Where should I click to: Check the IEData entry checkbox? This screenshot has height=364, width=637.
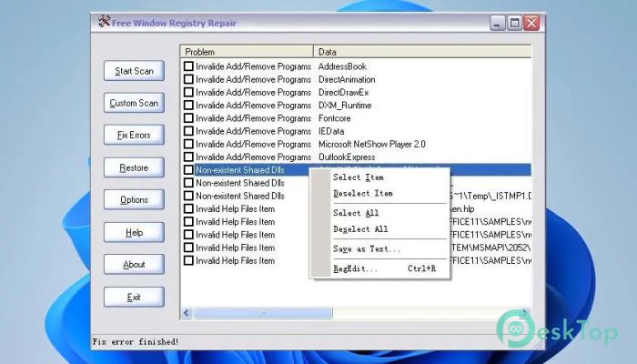tap(188, 131)
